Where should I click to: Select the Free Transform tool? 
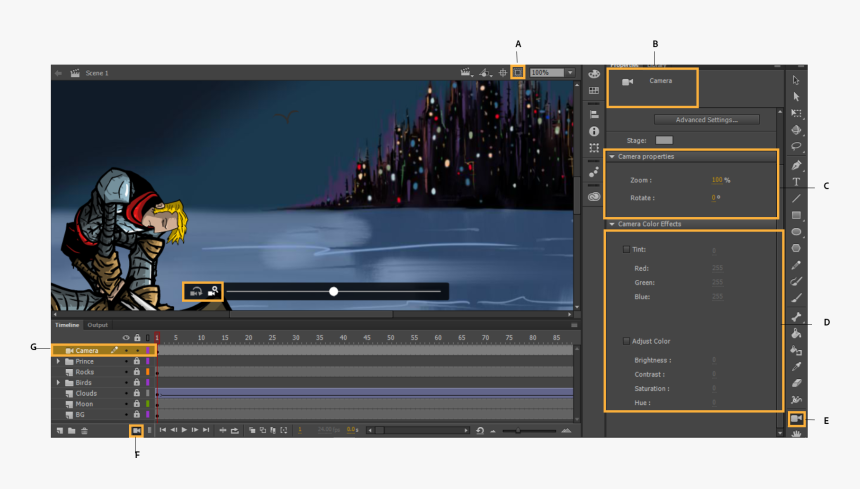(796, 113)
